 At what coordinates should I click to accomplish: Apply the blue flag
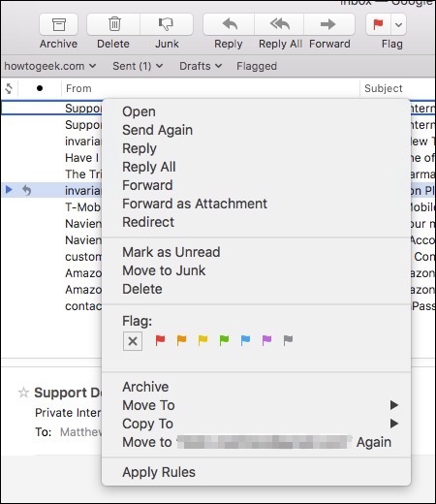point(245,340)
